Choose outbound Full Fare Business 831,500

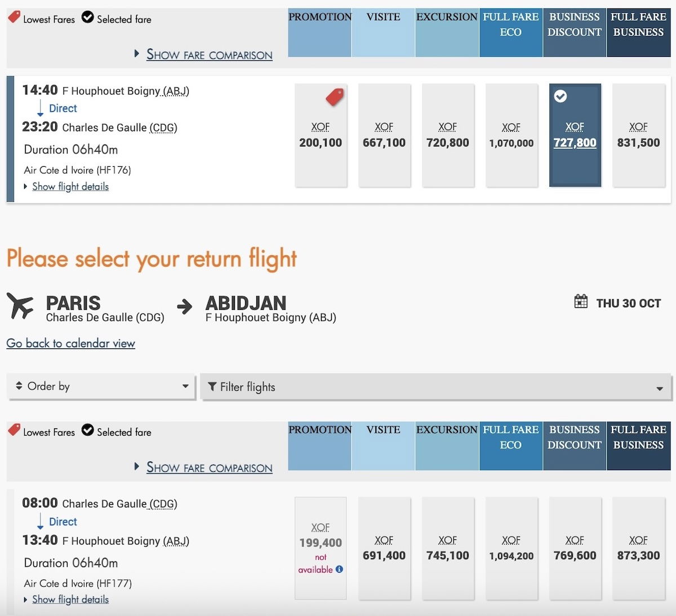coord(638,135)
